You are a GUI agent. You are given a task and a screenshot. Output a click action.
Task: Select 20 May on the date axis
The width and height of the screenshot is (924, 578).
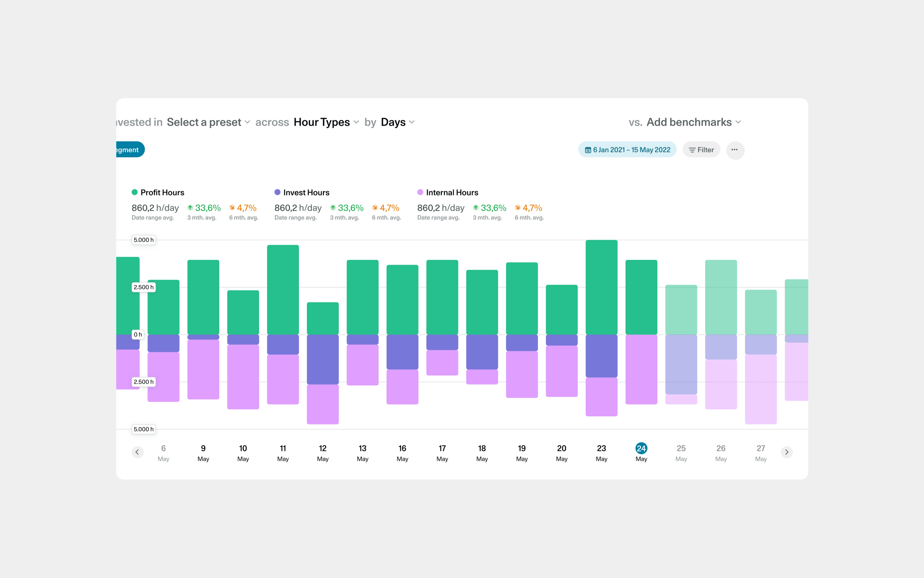point(562,453)
